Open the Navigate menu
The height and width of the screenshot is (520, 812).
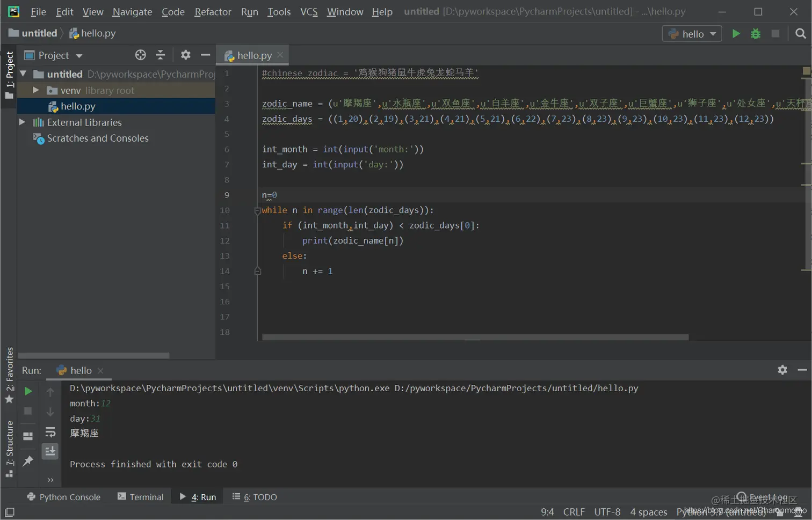click(132, 11)
